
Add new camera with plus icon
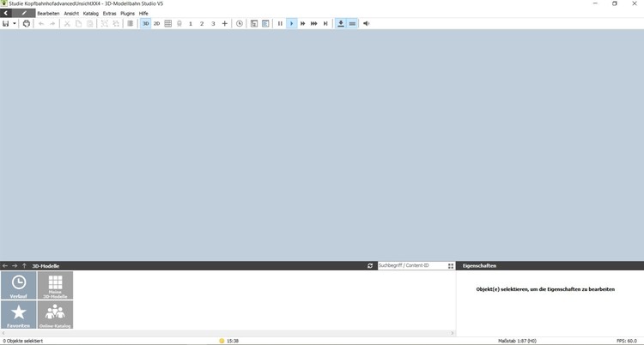click(x=225, y=24)
